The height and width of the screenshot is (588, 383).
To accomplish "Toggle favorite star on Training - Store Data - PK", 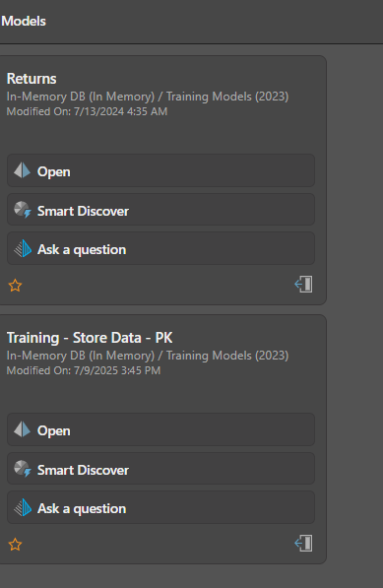I will coord(15,544).
